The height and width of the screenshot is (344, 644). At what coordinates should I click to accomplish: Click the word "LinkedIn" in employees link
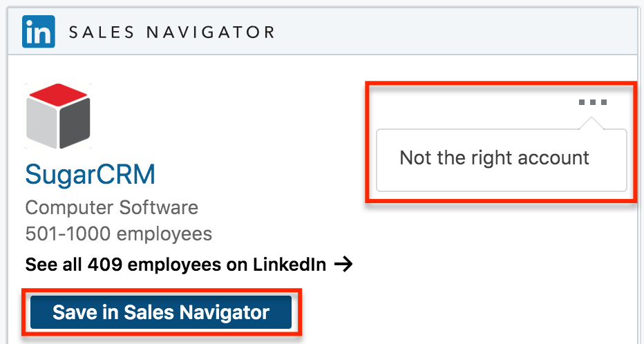click(x=289, y=264)
